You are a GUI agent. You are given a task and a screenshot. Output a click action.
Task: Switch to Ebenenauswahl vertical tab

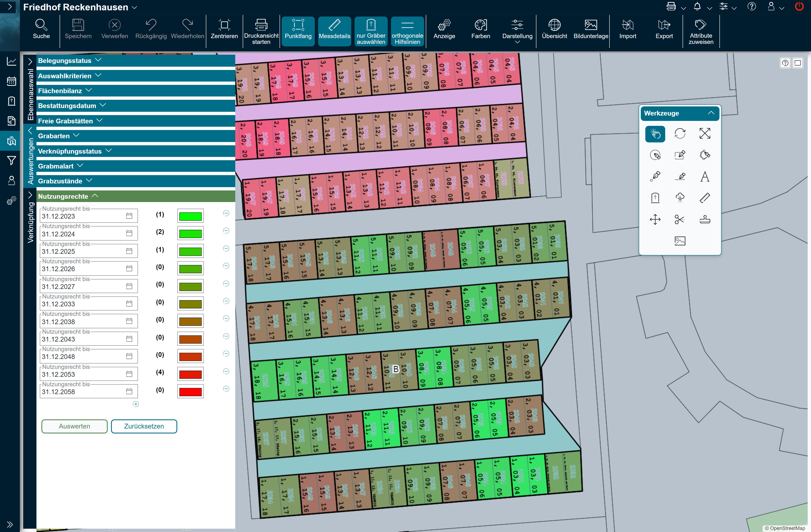[x=30, y=90]
